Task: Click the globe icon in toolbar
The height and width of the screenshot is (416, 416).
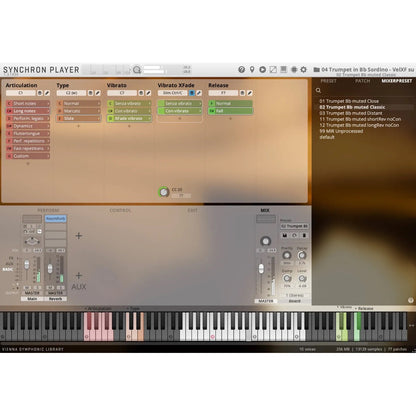Action: (294, 69)
